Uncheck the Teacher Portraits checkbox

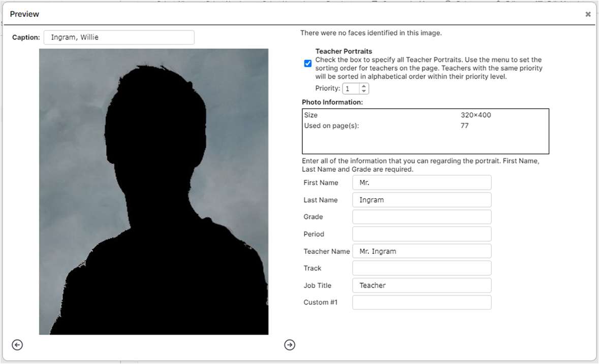(x=308, y=63)
